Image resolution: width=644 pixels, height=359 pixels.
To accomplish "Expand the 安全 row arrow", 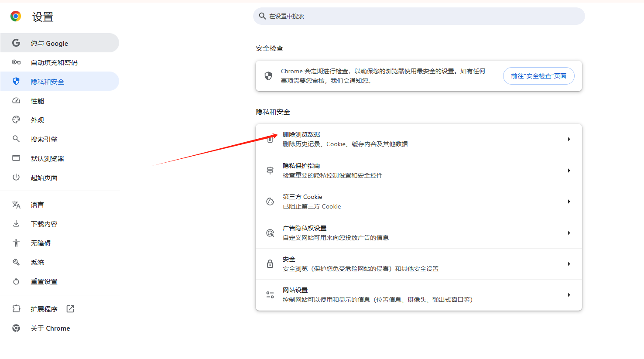I will pos(569,264).
